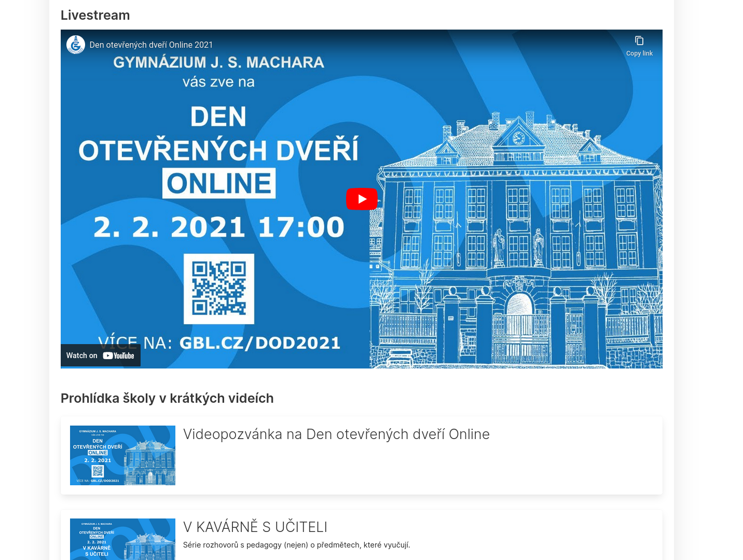Open the video title 'Den otevřených dveří Online 2021'
Viewport: 743px width, 560px height.
pyautogui.click(x=151, y=45)
